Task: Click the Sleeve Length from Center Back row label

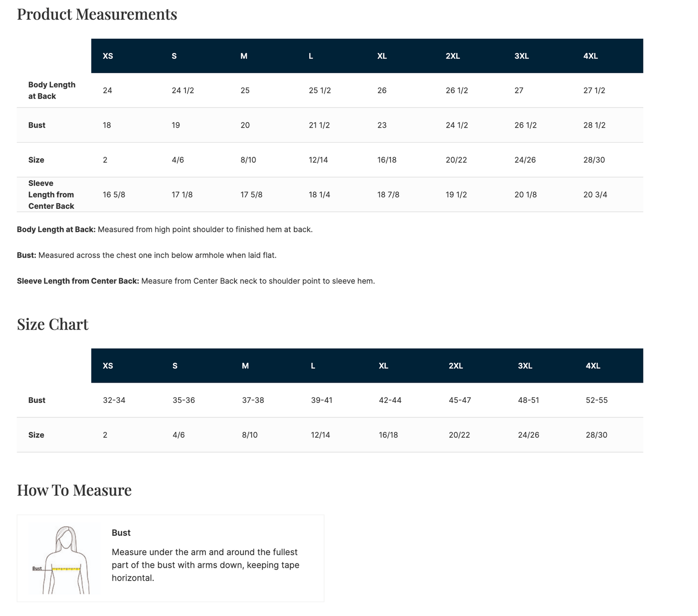Action: point(51,195)
